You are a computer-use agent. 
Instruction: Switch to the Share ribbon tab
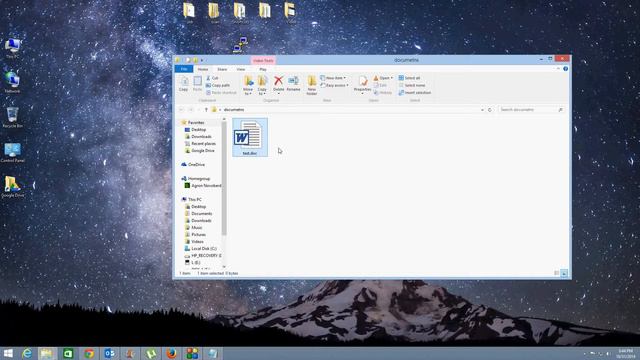222,69
